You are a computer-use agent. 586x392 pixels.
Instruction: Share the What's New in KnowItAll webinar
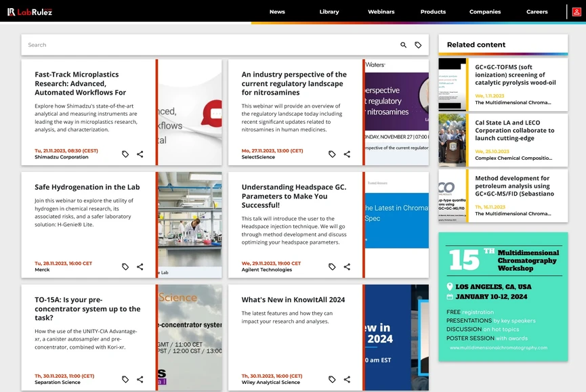click(347, 379)
